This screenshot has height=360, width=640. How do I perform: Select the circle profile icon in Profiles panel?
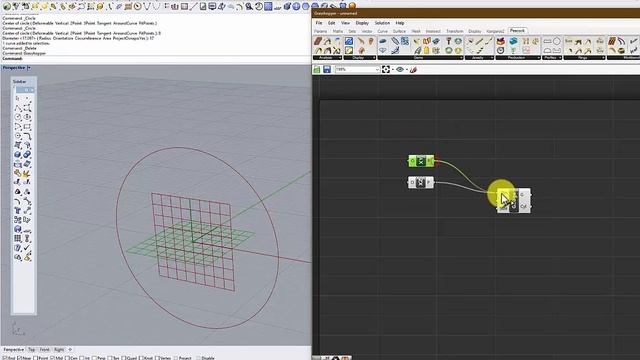pos(557,41)
